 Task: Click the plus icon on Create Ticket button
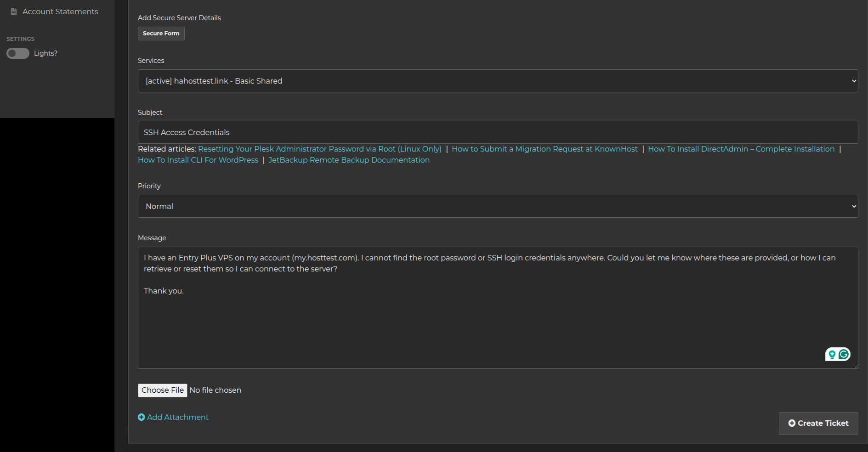[792, 423]
